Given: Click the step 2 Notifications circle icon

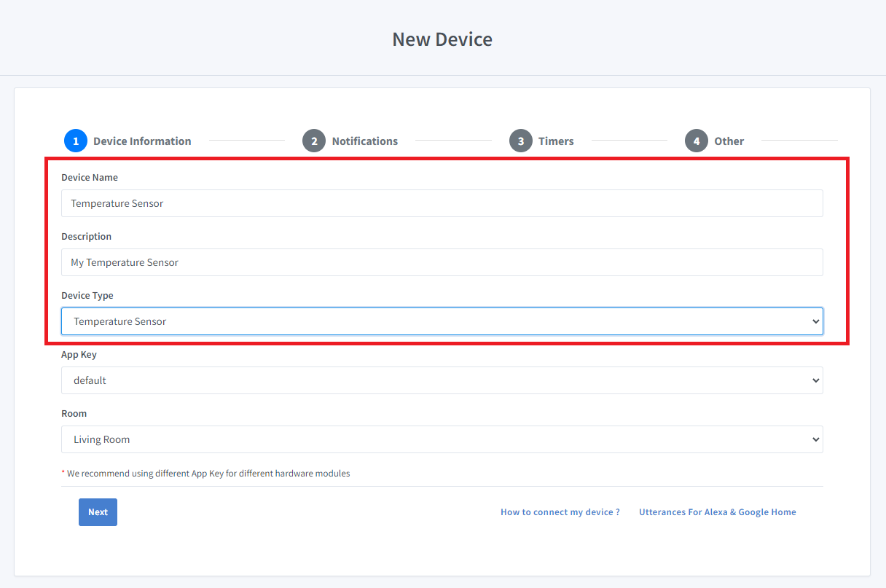Looking at the screenshot, I should (314, 141).
